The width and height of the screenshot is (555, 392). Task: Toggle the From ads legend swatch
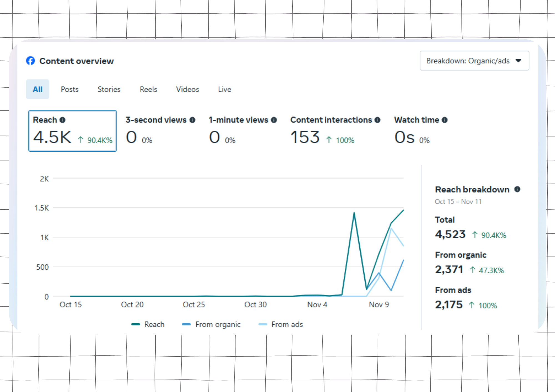point(263,324)
